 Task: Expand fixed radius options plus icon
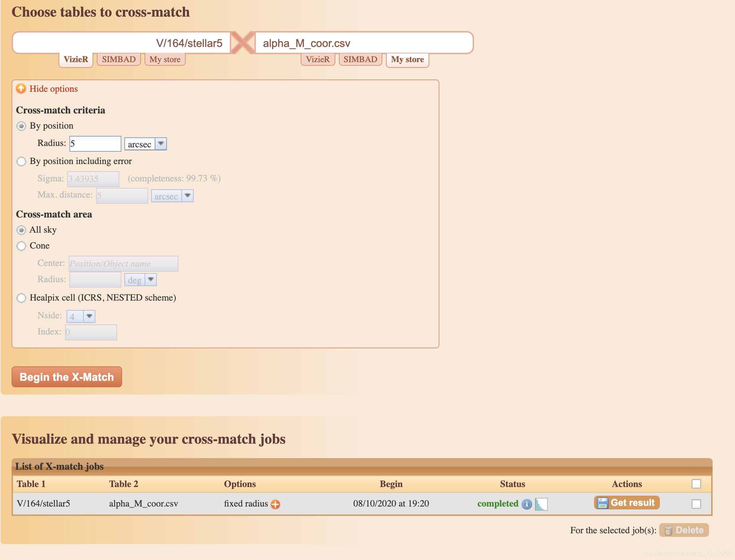pos(275,504)
